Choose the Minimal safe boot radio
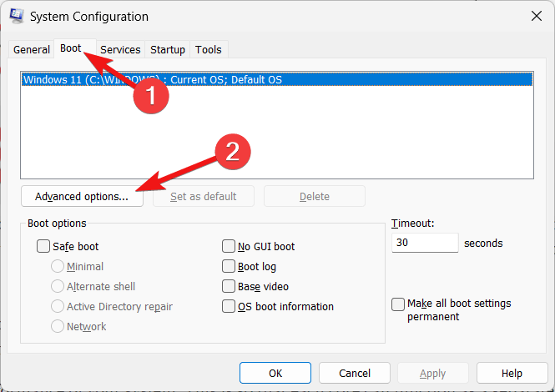Viewport: 555px width, 392px height. click(58, 267)
